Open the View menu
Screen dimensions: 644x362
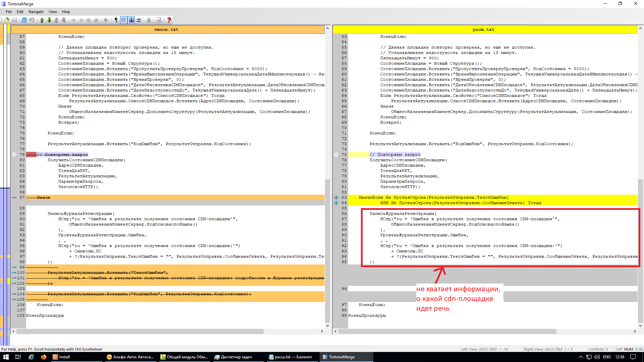click(53, 12)
